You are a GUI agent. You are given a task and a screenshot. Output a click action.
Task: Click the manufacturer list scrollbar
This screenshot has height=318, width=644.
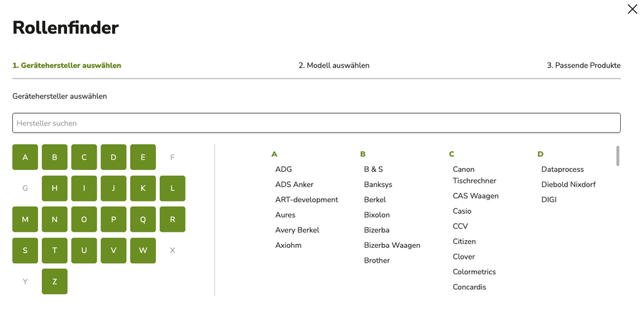(x=618, y=156)
